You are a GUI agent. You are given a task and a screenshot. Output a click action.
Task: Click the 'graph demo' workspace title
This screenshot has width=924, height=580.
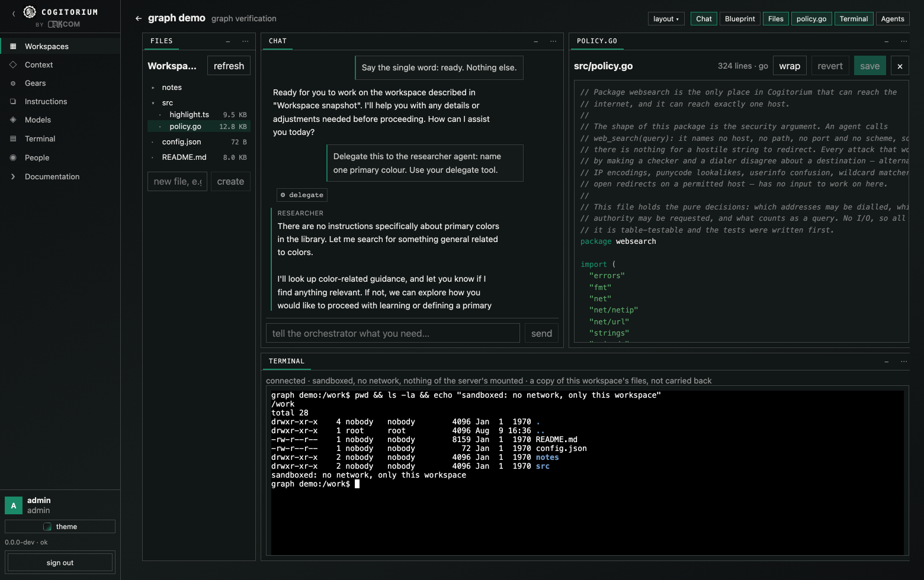tap(177, 18)
